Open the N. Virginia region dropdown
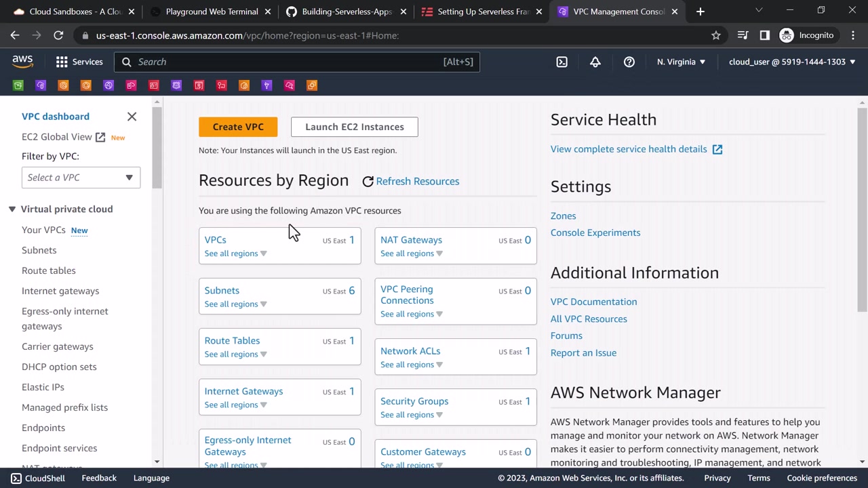Screen dimensions: 868x488 [x=681, y=62]
